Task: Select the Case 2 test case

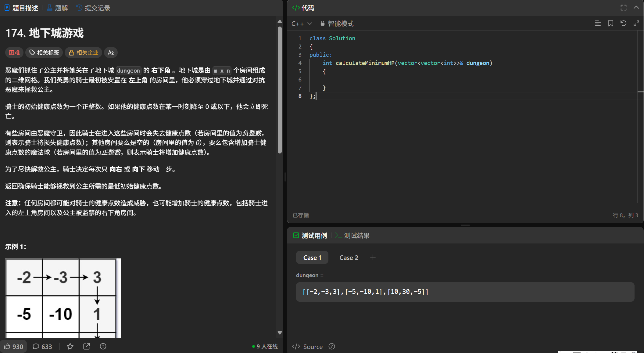Action: [x=349, y=258]
